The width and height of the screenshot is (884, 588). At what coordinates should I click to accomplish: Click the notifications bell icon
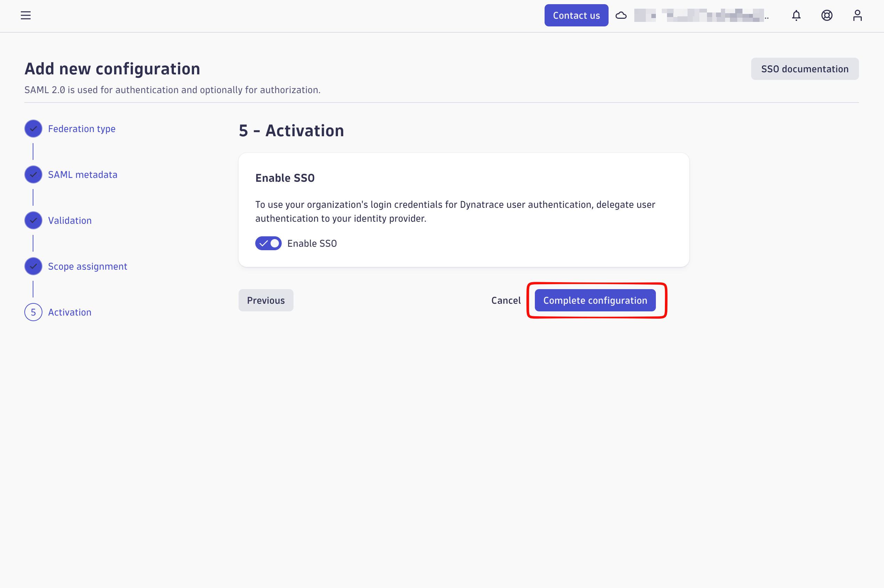tap(796, 15)
